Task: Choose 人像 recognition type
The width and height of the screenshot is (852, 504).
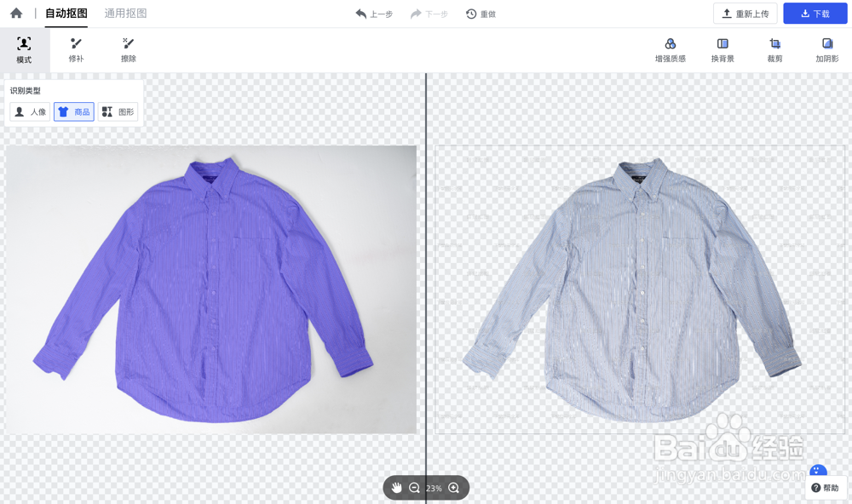Action: coord(30,112)
